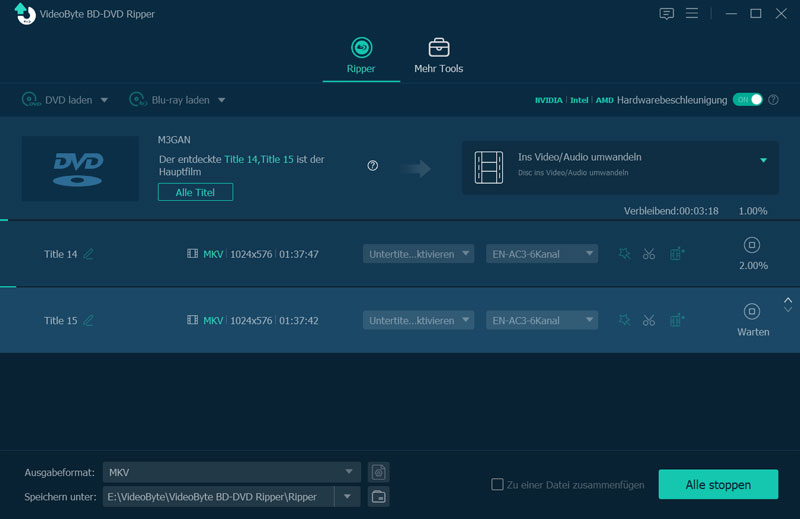Open the enhance video icon for Title 15
The image size is (800, 519).
tap(677, 320)
